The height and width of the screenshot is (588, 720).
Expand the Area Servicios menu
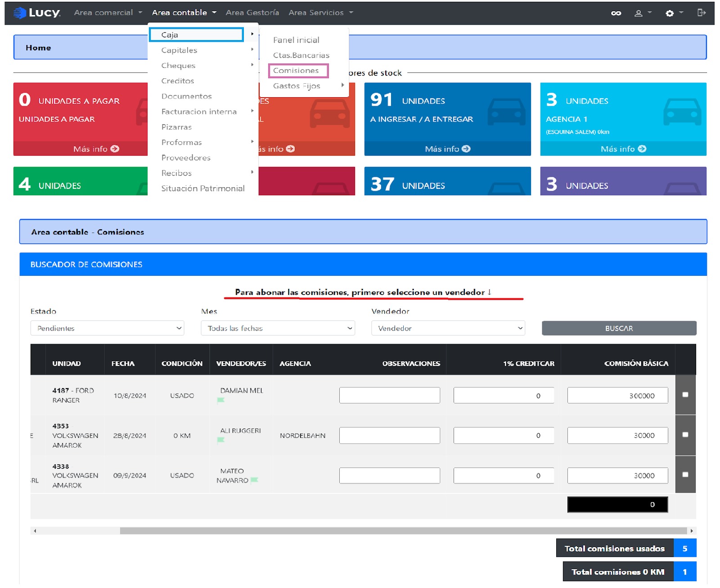(321, 13)
